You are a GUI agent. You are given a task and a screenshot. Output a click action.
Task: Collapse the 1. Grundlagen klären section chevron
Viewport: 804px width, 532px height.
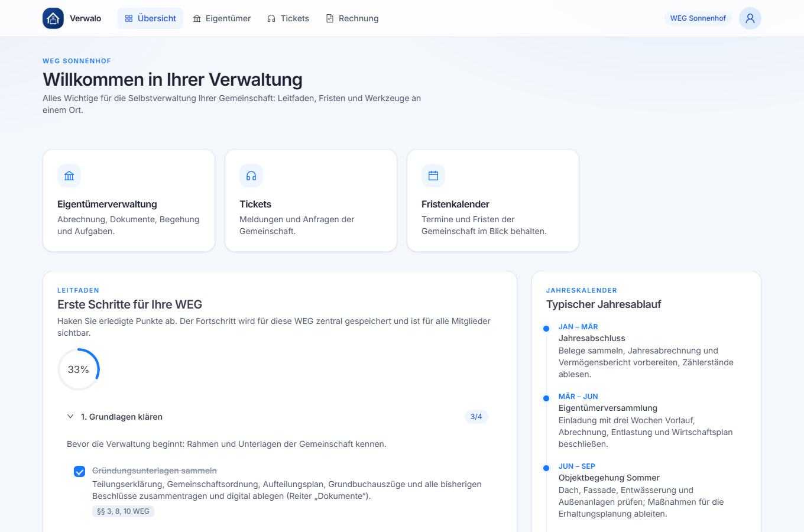point(70,417)
